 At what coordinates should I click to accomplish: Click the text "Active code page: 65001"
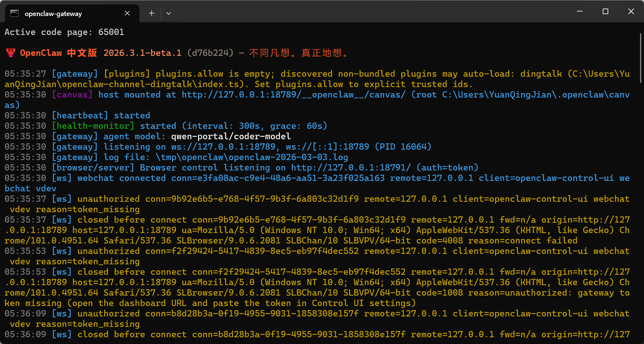pyautogui.click(x=64, y=32)
